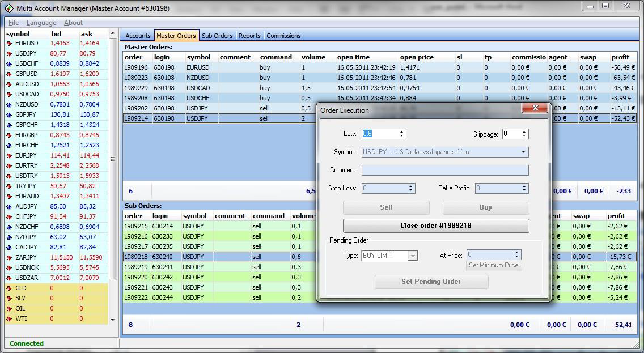Screen dimensions: 644x353
Task: Switch to the Reports tab
Action: [x=249, y=35]
